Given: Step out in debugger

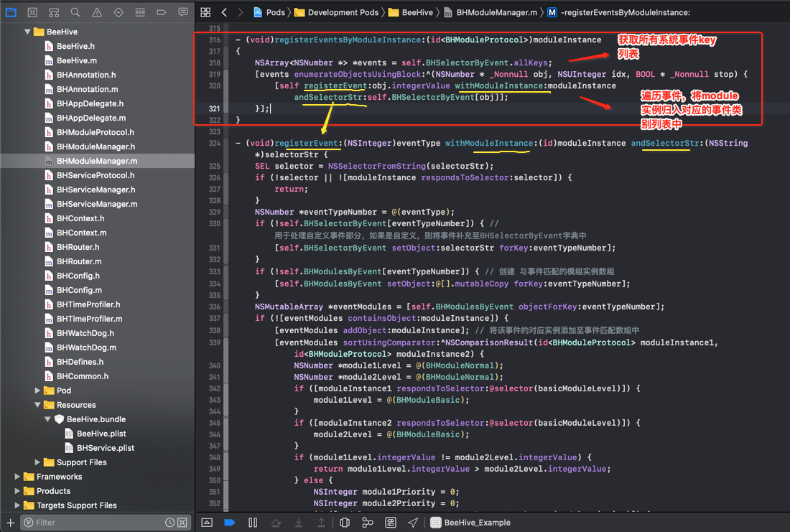Looking at the screenshot, I should tap(322, 523).
